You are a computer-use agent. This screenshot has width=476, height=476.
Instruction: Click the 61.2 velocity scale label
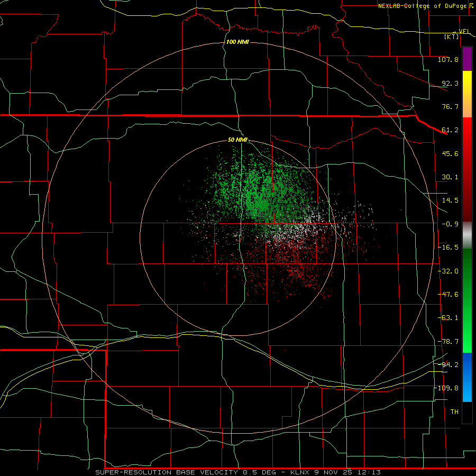pyautogui.click(x=450, y=130)
